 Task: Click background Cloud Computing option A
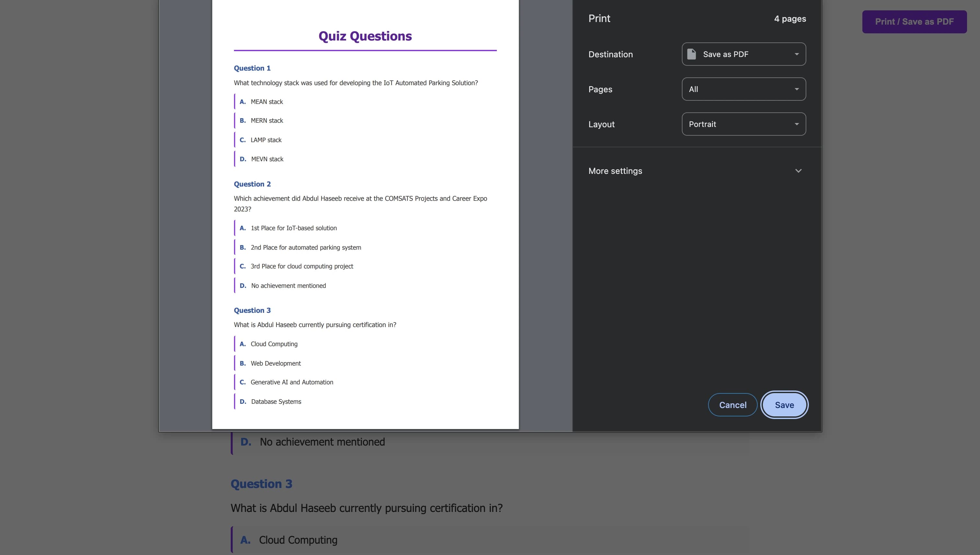(x=297, y=540)
